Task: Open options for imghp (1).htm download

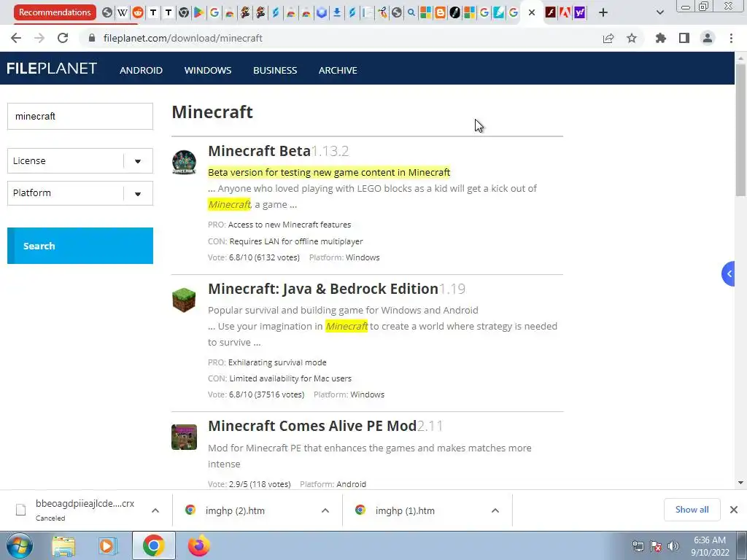Action: point(495,510)
